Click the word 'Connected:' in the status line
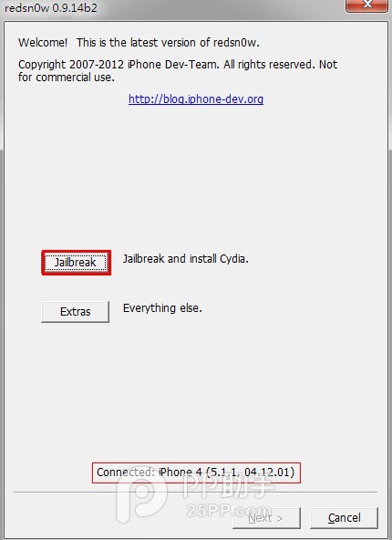 pos(126,472)
